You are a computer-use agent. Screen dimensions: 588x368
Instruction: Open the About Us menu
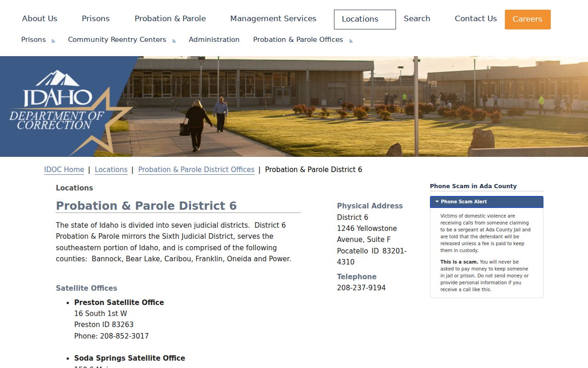40,19
